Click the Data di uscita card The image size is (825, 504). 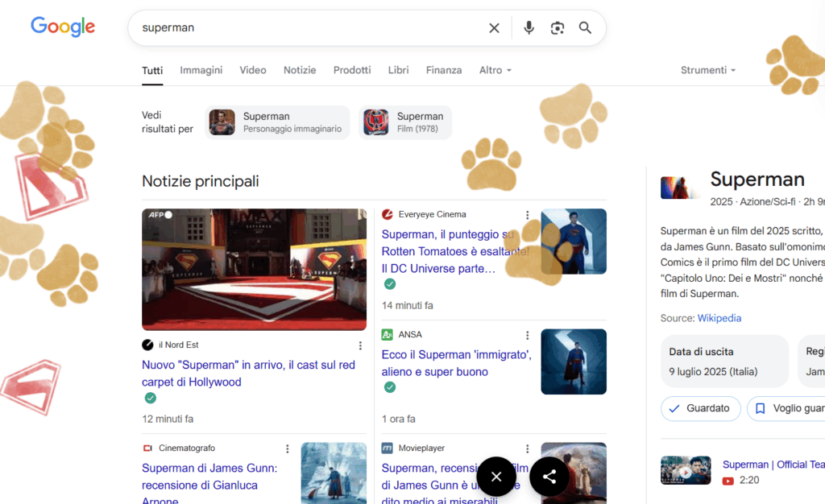tap(724, 361)
